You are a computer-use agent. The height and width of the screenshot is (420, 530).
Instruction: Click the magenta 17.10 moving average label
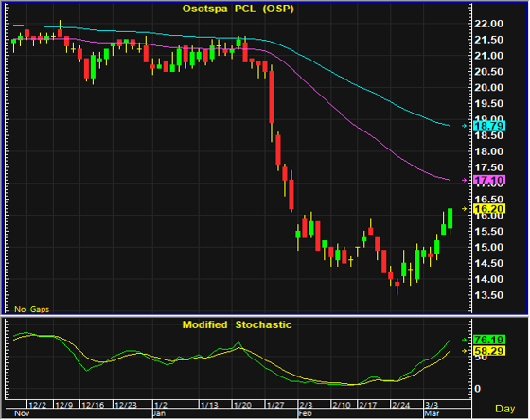[x=489, y=180]
